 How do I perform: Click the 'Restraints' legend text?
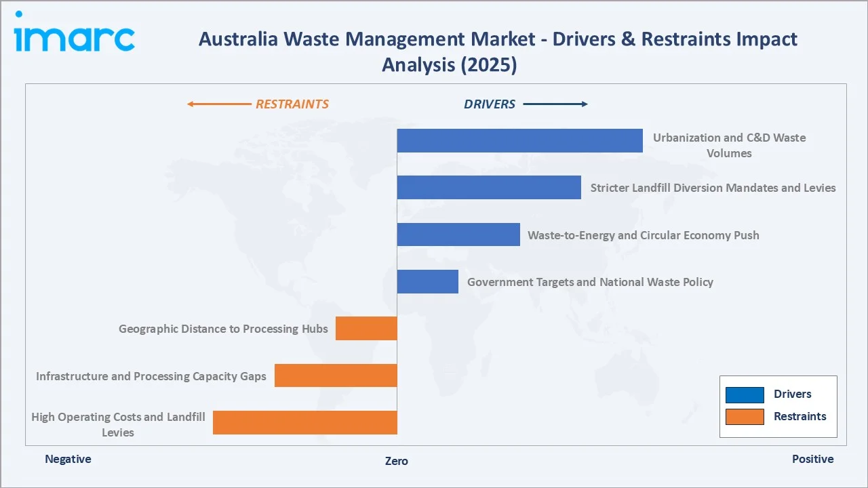tap(800, 417)
